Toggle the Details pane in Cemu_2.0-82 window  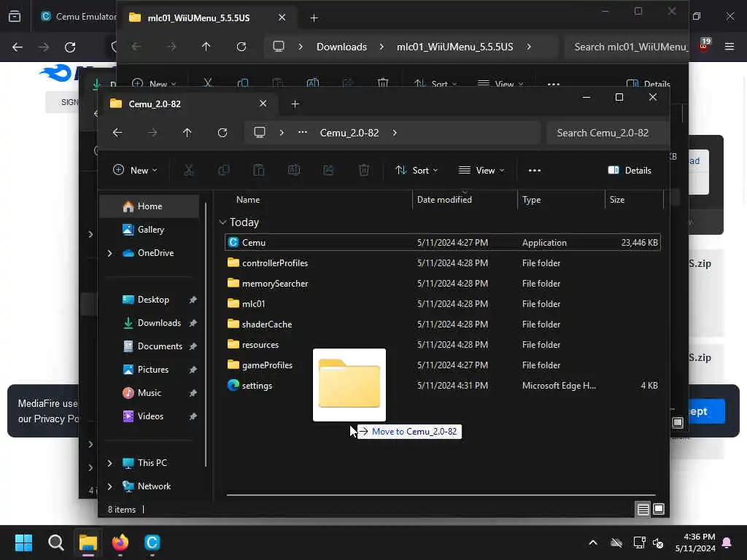tap(630, 170)
